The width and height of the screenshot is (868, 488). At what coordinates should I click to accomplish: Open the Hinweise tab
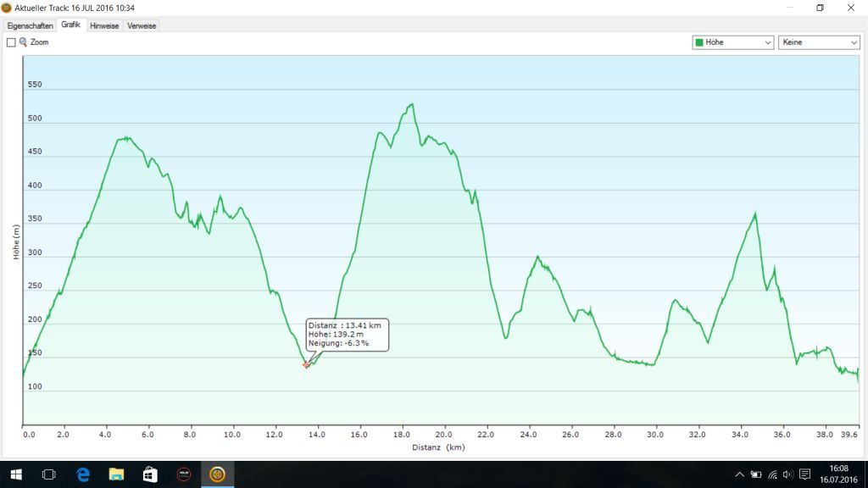tap(104, 25)
